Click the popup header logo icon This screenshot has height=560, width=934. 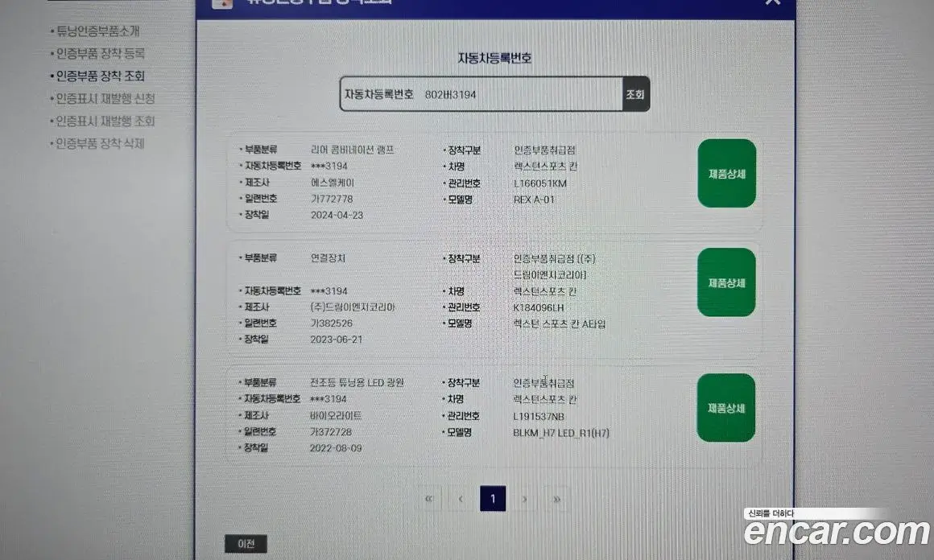click(222, 3)
